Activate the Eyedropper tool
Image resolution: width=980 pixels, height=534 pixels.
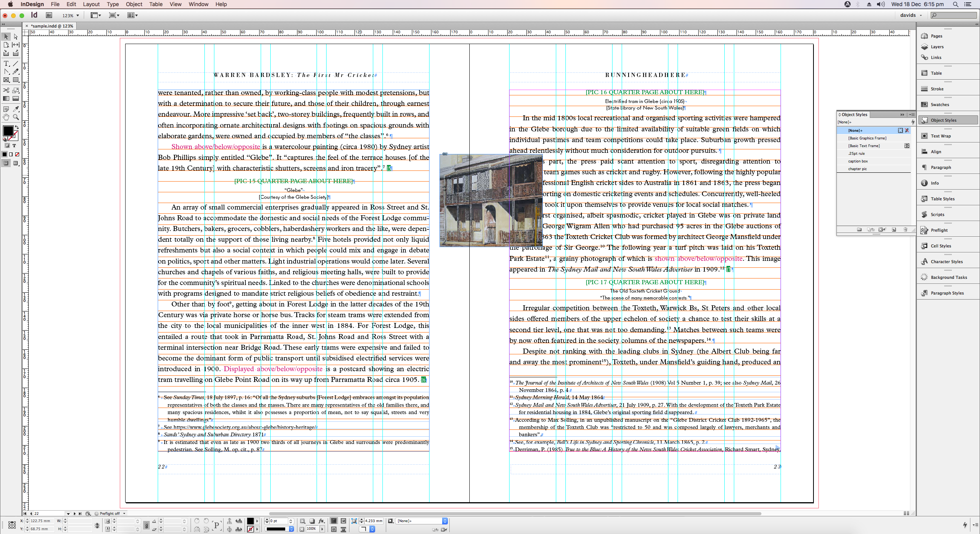[16, 109]
